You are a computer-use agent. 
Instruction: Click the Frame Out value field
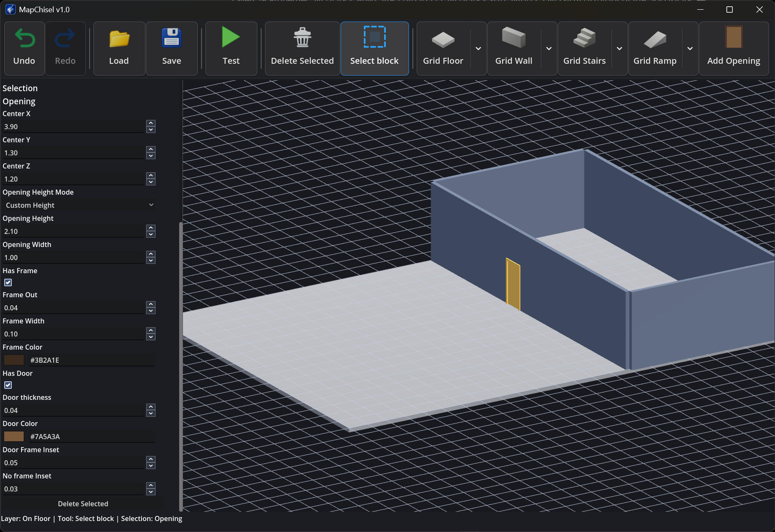(74, 308)
